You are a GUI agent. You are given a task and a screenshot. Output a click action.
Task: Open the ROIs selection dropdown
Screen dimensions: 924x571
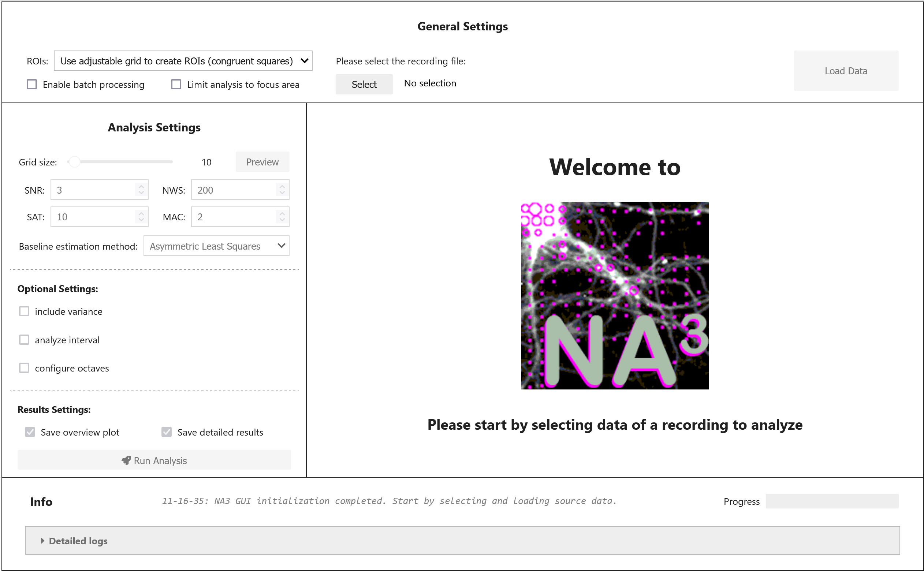(x=183, y=61)
